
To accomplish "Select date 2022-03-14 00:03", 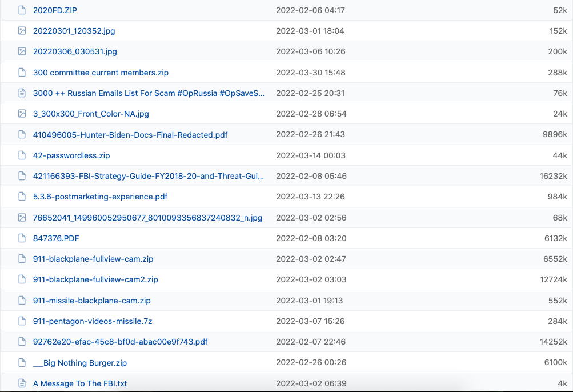I will pos(311,155).
